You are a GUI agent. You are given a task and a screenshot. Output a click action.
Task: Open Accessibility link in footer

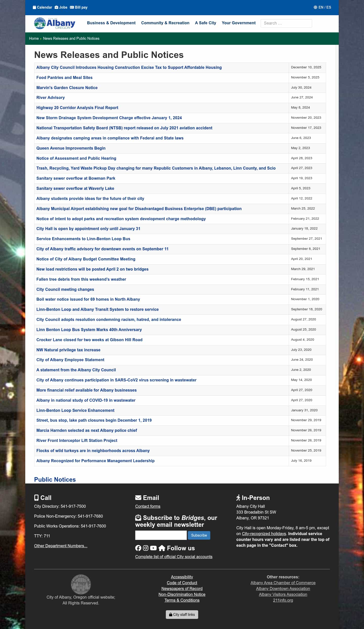pyautogui.click(x=182, y=577)
